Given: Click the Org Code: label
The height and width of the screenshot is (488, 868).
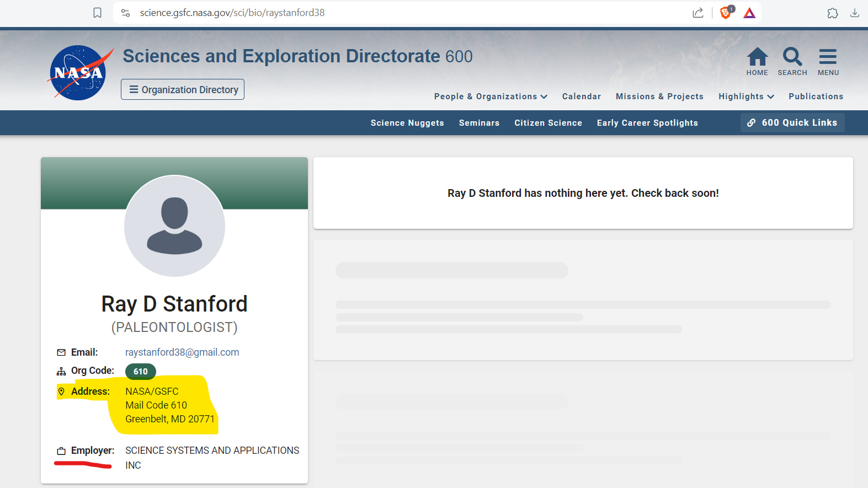Looking at the screenshot, I should point(93,371).
